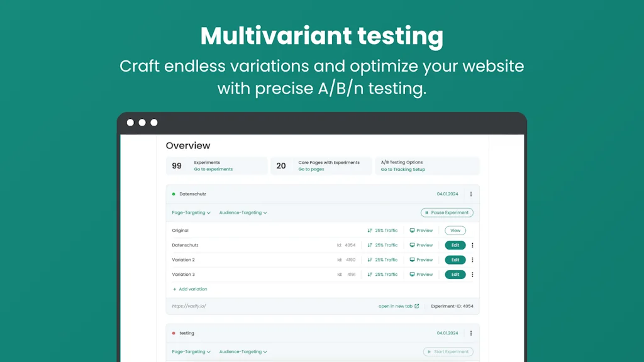The height and width of the screenshot is (362, 644).
Task: Change the 25% Traffic allocation for Original
Action: [387, 230]
